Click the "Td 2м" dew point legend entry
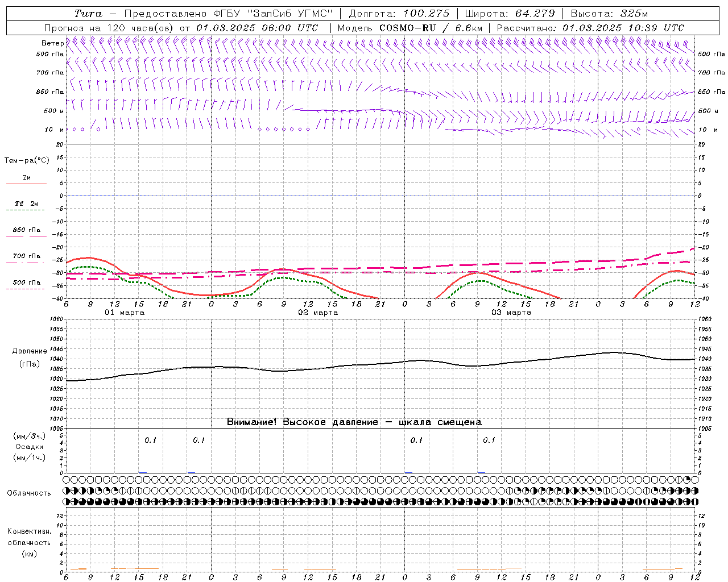Viewport: 728px width, 582px height. pos(26,203)
